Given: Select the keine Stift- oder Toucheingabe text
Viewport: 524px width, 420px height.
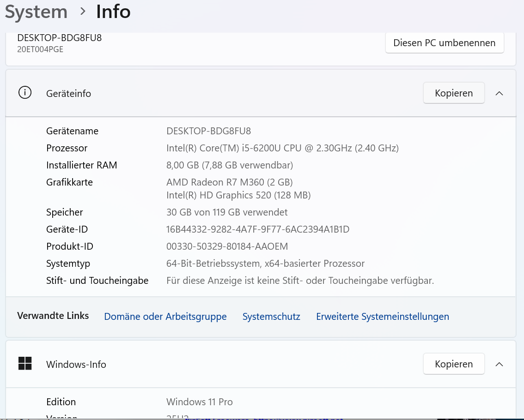Looking at the screenshot, I should click(300, 281).
